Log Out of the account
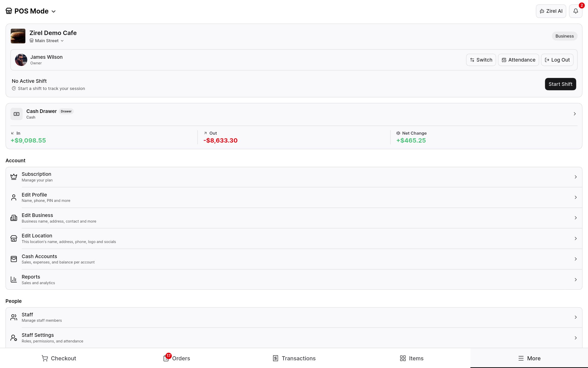The width and height of the screenshot is (588, 368). (557, 60)
